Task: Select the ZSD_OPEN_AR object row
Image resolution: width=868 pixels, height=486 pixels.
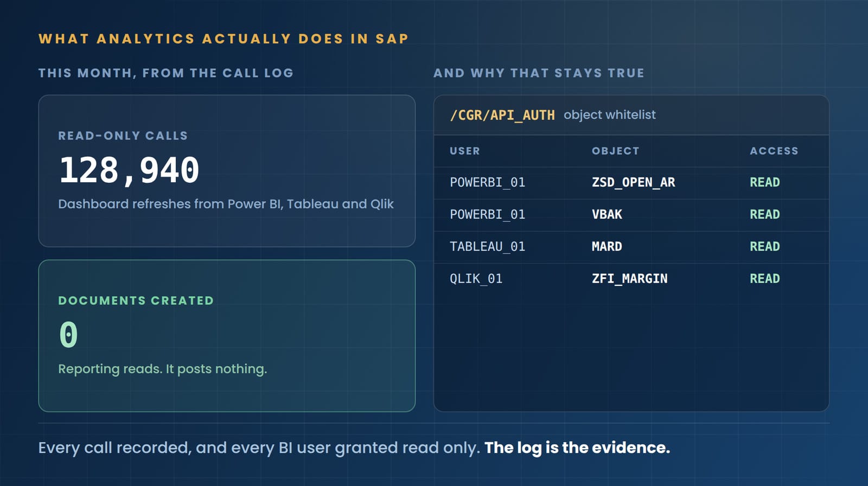Action: (x=631, y=183)
